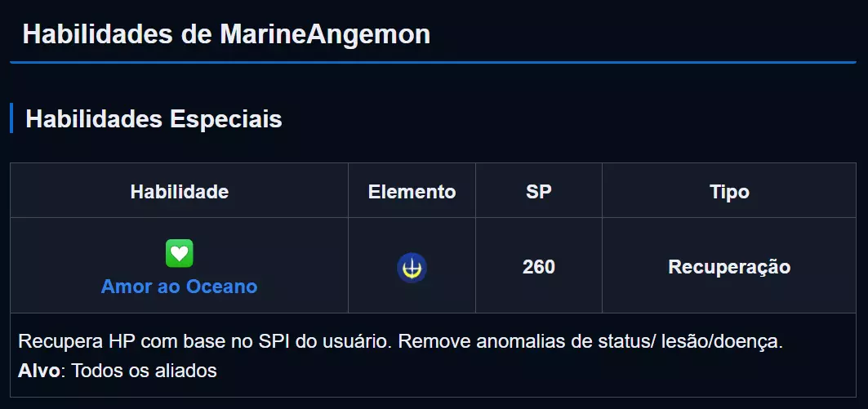
Task: Open the Amor ao Oceano skill link
Action: click(x=179, y=287)
